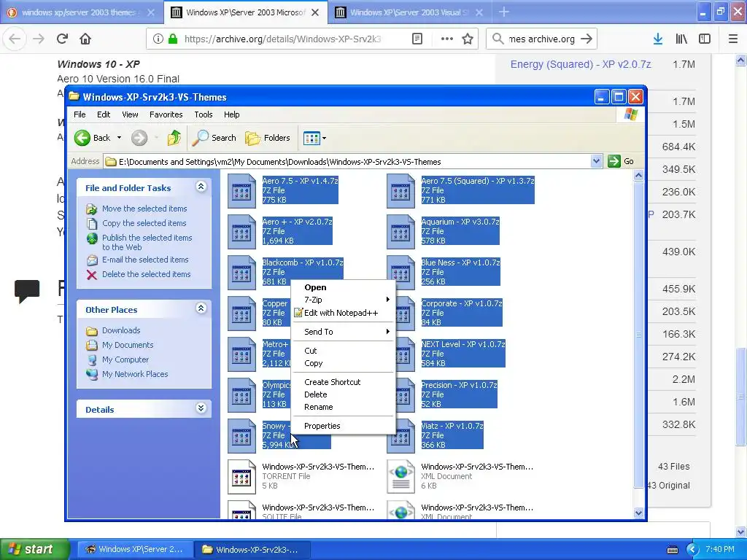Select the 6 KB XML Document icon
This screenshot has width=747, height=560.
pos(400,477)
